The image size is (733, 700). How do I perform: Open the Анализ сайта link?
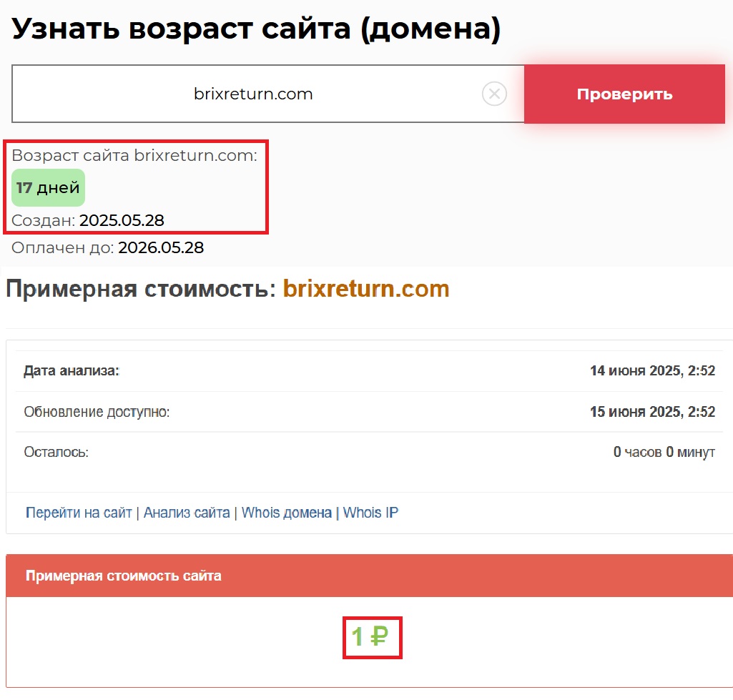tap(187, 513)
